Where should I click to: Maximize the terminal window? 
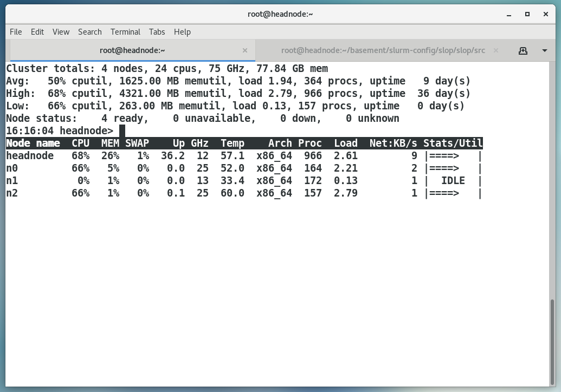[x=527, y=14]
